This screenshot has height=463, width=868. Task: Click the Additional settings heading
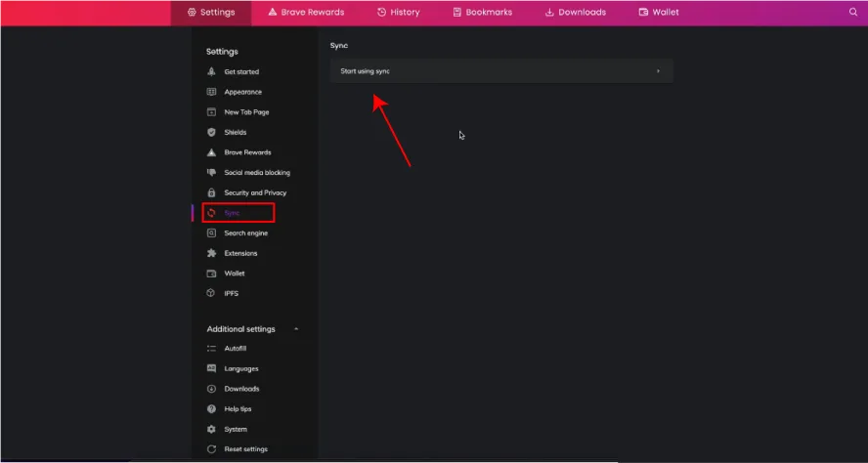[240, 329]
